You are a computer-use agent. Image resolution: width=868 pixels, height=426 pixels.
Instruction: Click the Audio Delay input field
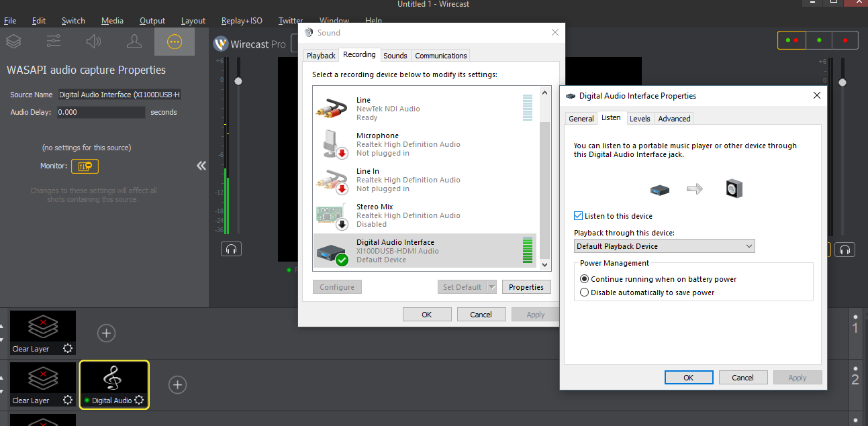pyautogui.click(x=101, y=112)
